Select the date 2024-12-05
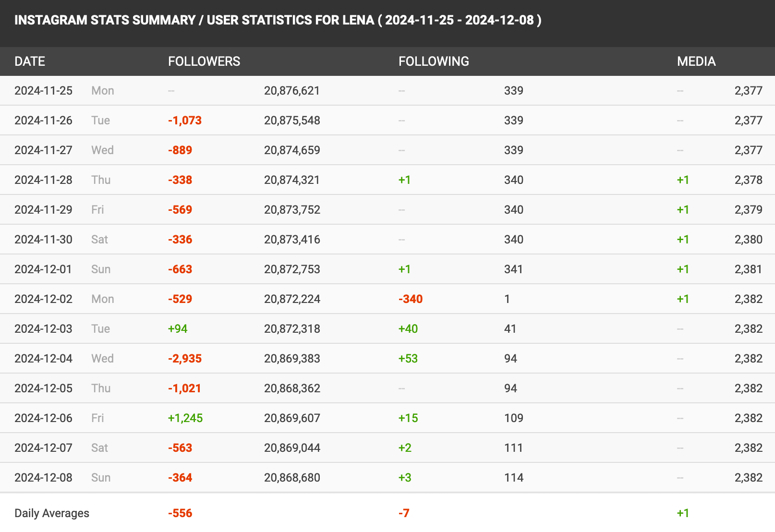Screen dimensions: 775x532 point(43,388)
